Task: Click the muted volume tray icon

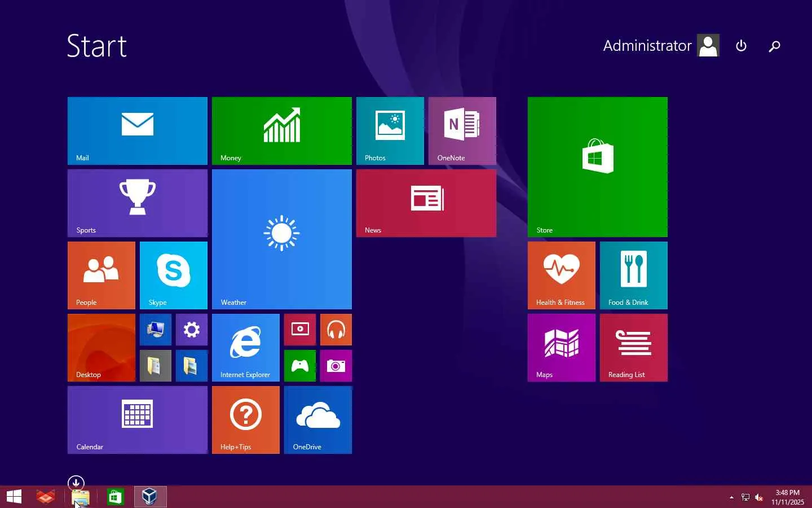Action: click(x=759, y=497)
